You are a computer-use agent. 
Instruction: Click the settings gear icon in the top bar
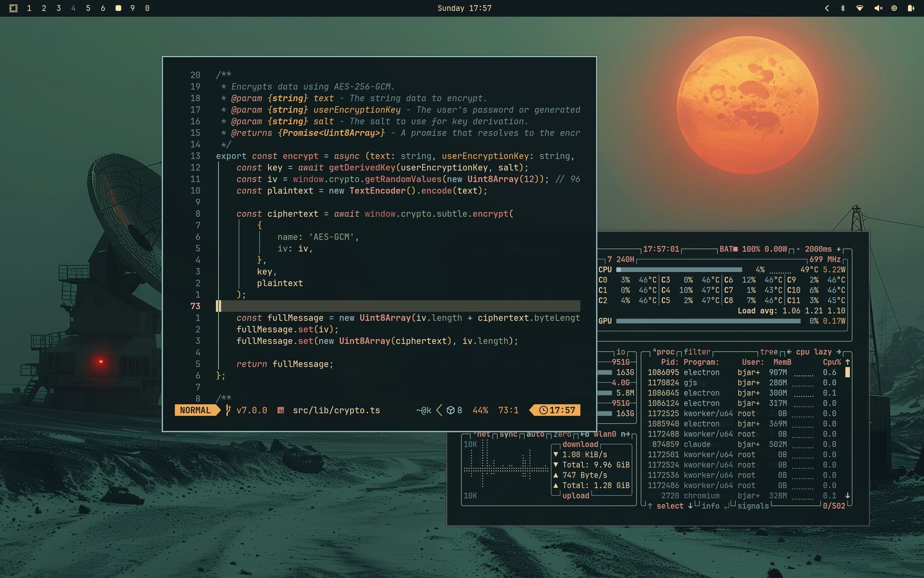(894, 8)
